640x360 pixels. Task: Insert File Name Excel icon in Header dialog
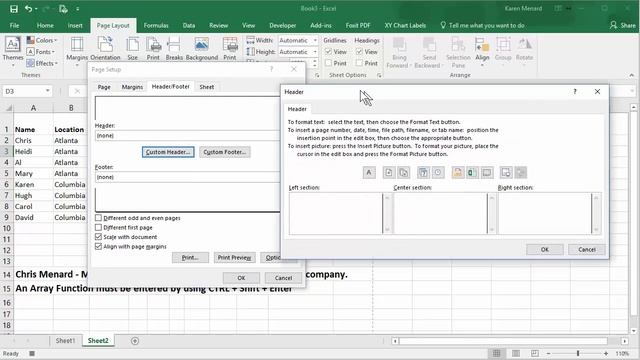click(x=472, y=172)
